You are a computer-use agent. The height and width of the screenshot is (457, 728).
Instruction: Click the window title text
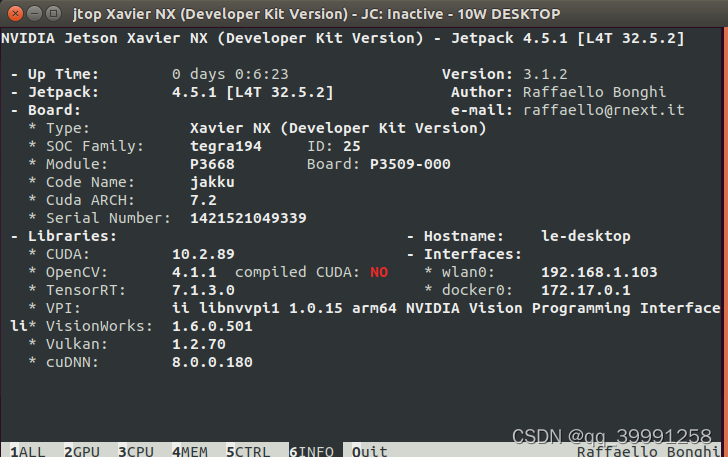point(317,14)
